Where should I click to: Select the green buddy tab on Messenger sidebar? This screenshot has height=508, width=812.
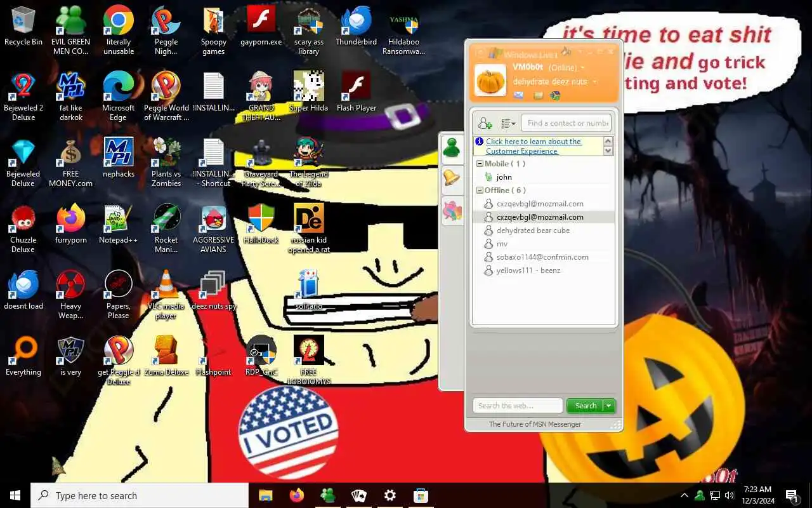click(x=452, y=148)
